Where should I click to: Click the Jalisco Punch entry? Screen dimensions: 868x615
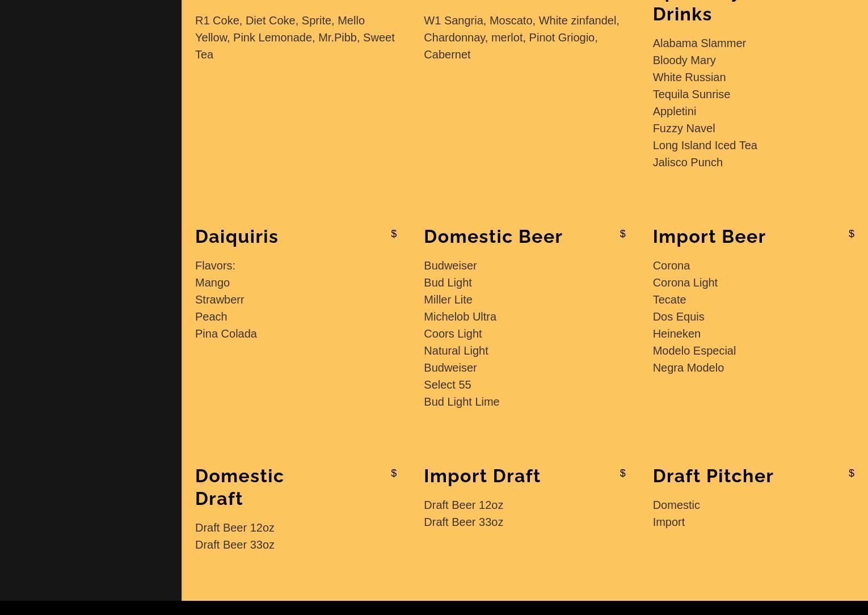[x=688, y=162]
